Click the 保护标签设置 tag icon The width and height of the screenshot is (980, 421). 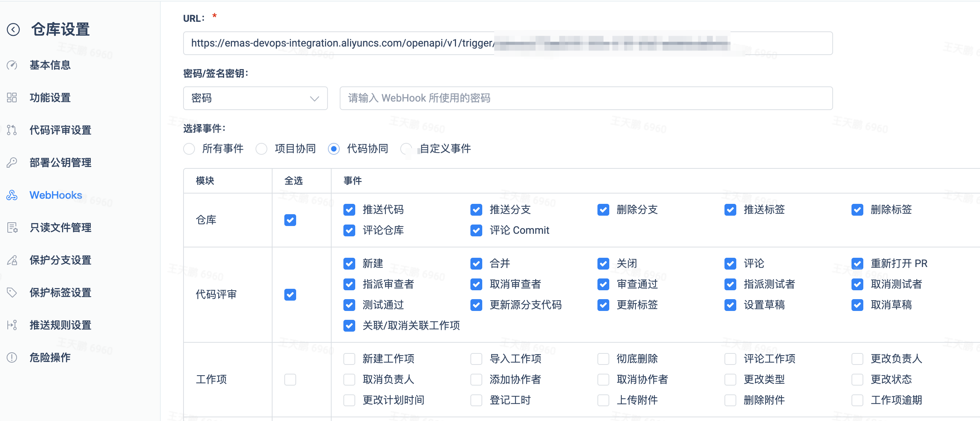point(12,293)
